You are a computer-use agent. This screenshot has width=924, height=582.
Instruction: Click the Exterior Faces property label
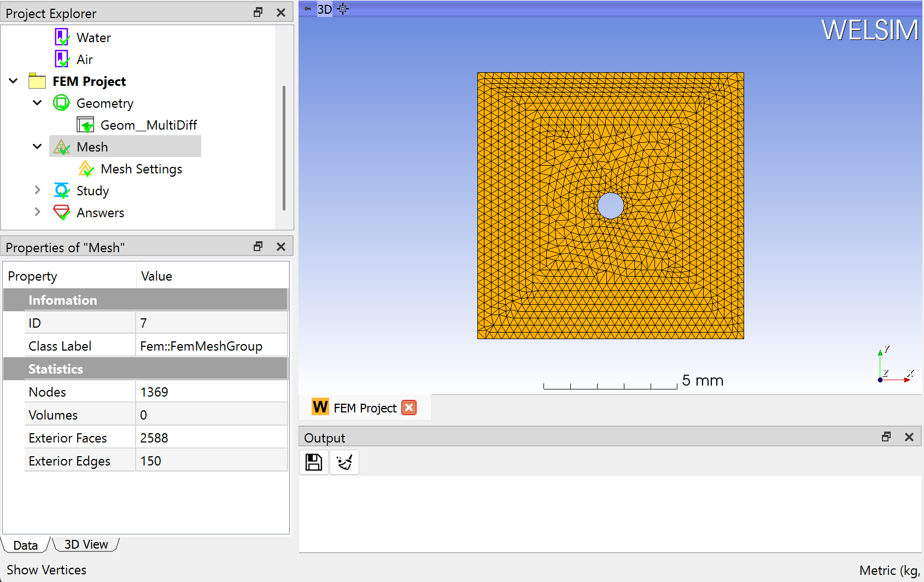pos(68,438)
